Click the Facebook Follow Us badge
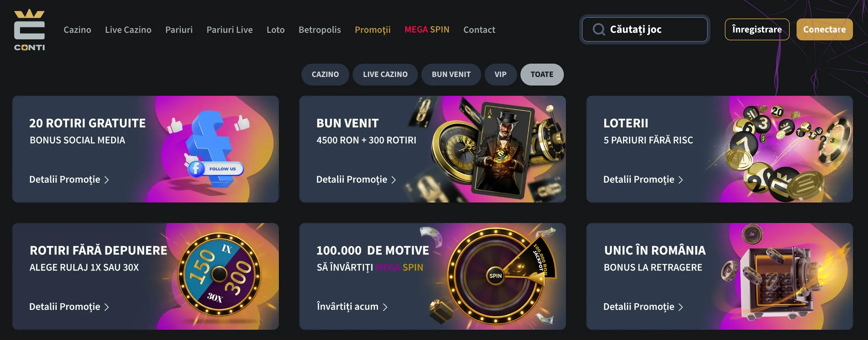 pyautogui.click(x=216, y=169)
